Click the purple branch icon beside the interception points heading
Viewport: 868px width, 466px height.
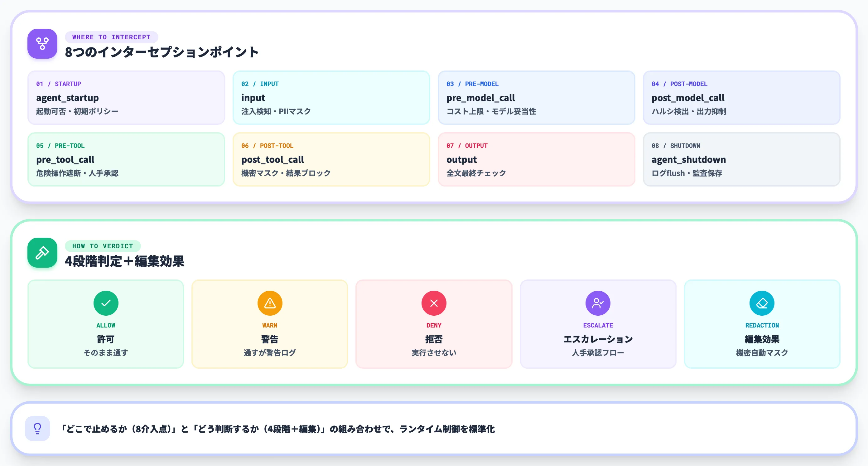42,43
